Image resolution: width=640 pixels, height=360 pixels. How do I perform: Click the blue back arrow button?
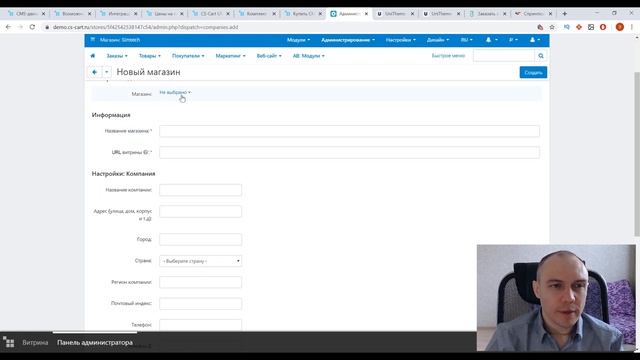tap(94, 72)
